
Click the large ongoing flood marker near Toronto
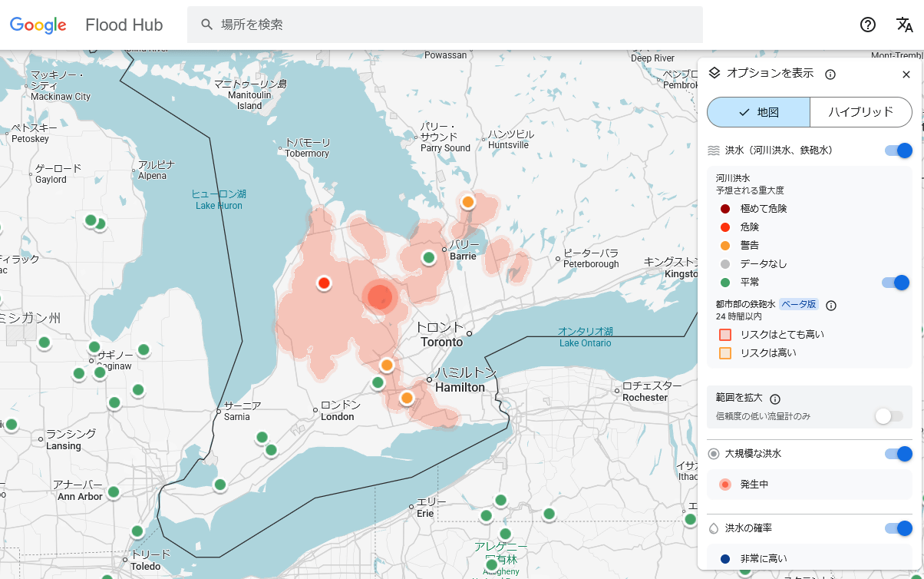380,296
